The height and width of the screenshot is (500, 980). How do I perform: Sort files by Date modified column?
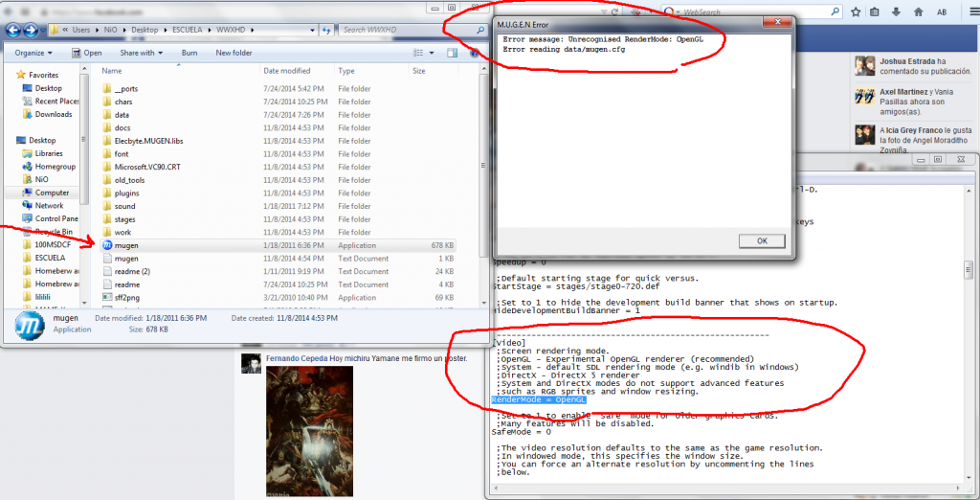coord(287,71)
